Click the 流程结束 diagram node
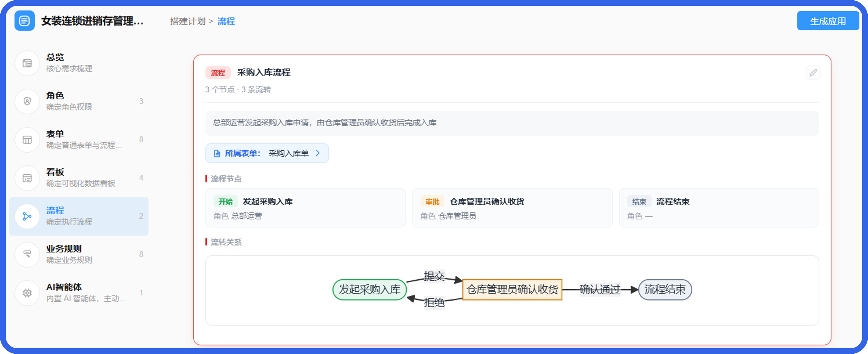 665,289
